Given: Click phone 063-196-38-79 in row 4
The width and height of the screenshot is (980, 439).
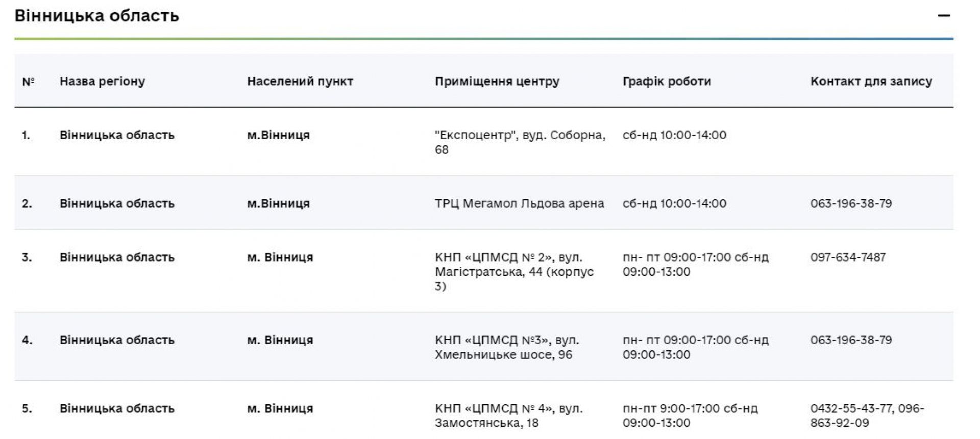Looking at the screenshot, I should [851, 340].
